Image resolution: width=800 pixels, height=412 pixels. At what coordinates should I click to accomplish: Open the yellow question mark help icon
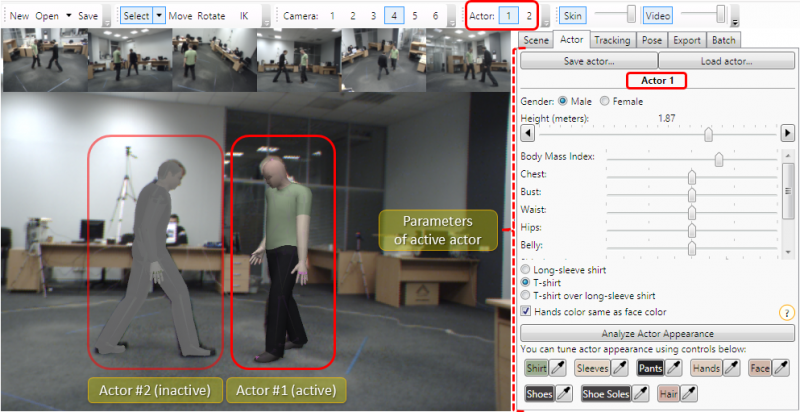point(786,312)
